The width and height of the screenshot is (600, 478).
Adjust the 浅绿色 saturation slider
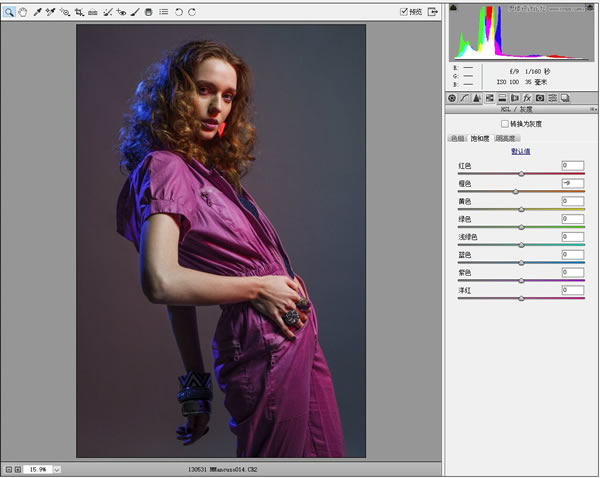coord(521,245)
